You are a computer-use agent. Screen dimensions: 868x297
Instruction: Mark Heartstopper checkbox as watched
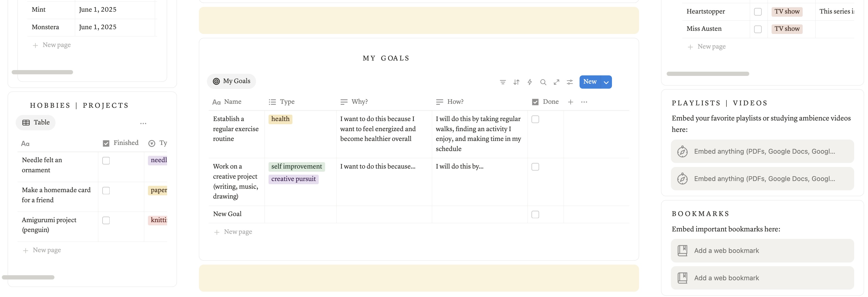[x=758, y=12]
